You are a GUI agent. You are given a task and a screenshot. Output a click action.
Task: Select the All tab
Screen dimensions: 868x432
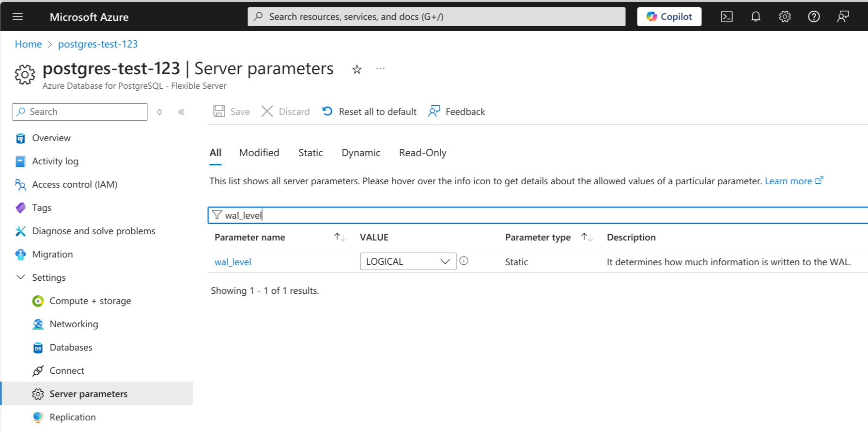click(x=216, y=153)
